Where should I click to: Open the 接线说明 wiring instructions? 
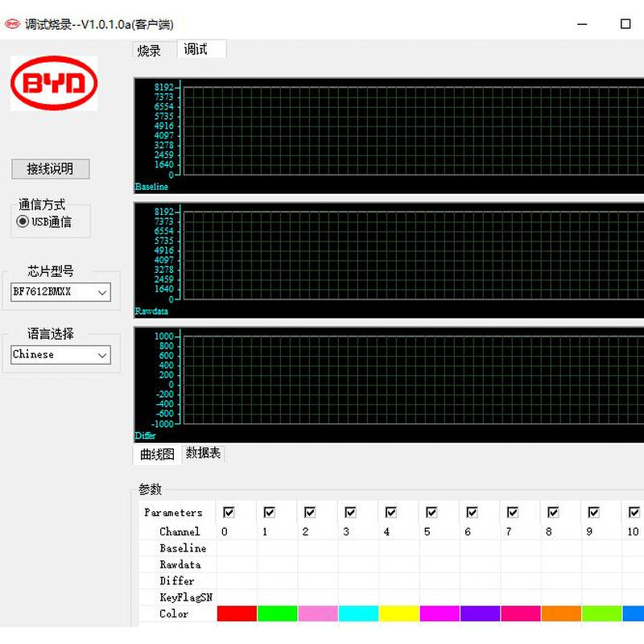click(51, 169)
